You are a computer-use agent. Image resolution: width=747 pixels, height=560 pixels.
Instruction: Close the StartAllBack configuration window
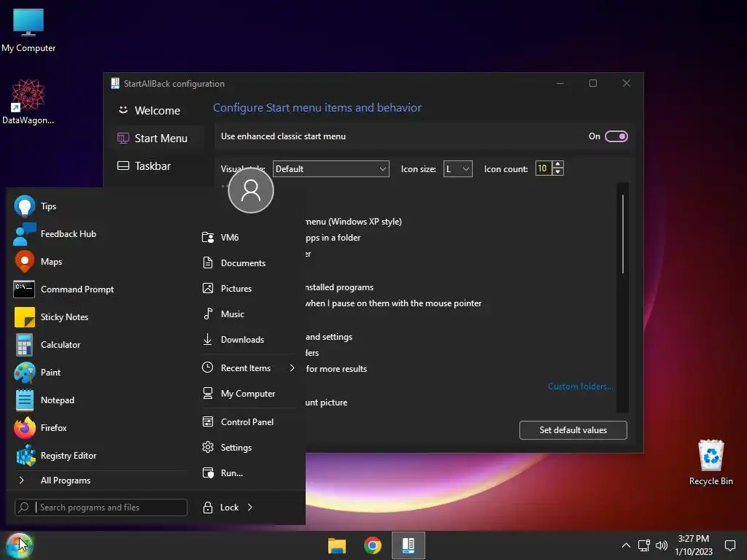[x=626, y=83]
